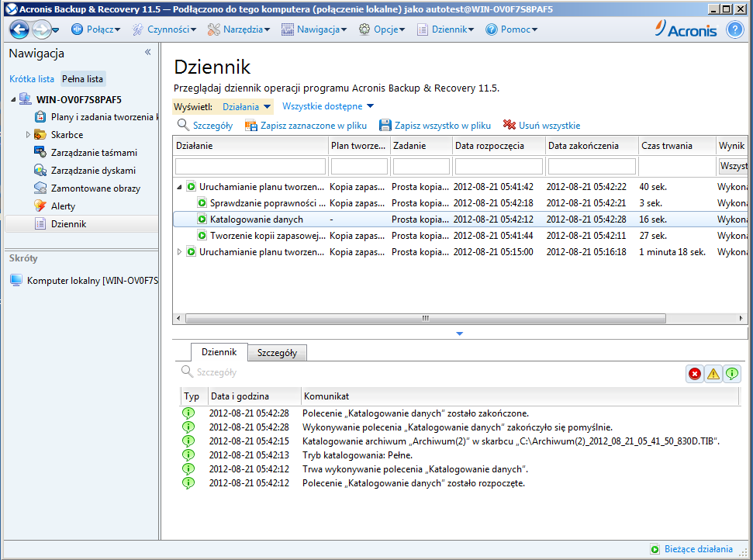Click the Działanie filter input field

tap(250, 167)
